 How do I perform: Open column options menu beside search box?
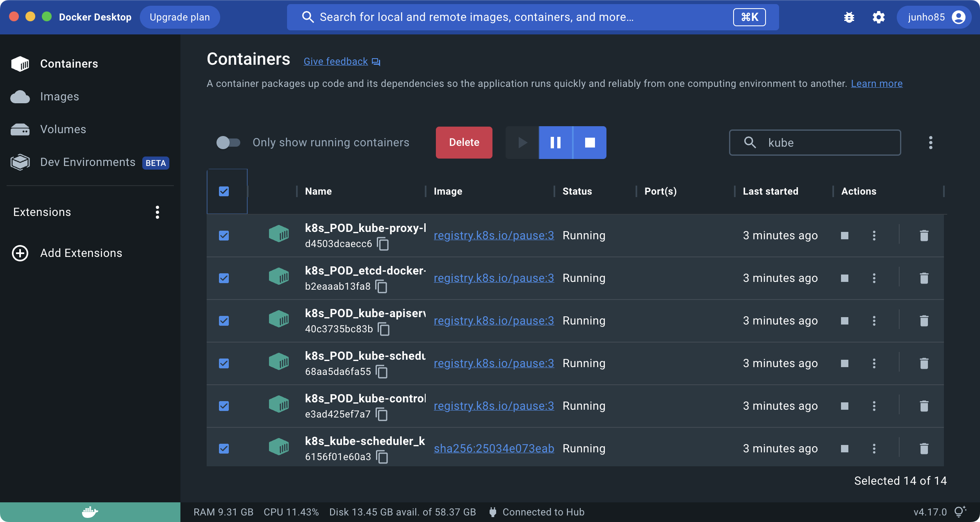point(930,143)
